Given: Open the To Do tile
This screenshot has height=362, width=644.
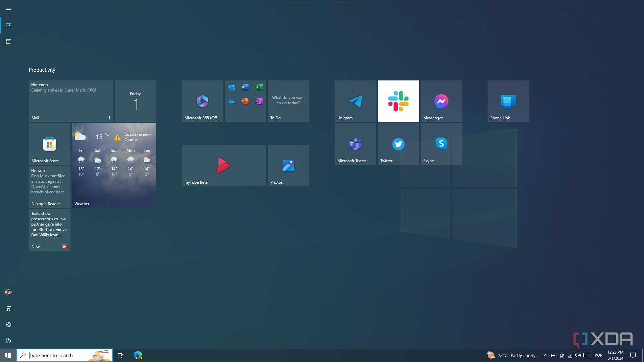Looking at the screenshot, I should click(288, 101).
